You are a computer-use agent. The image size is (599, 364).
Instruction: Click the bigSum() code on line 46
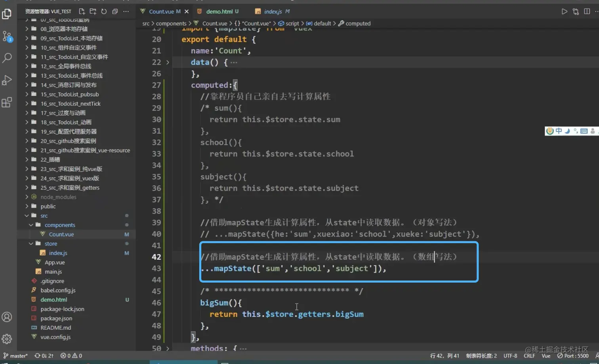[x=221, y=303]
